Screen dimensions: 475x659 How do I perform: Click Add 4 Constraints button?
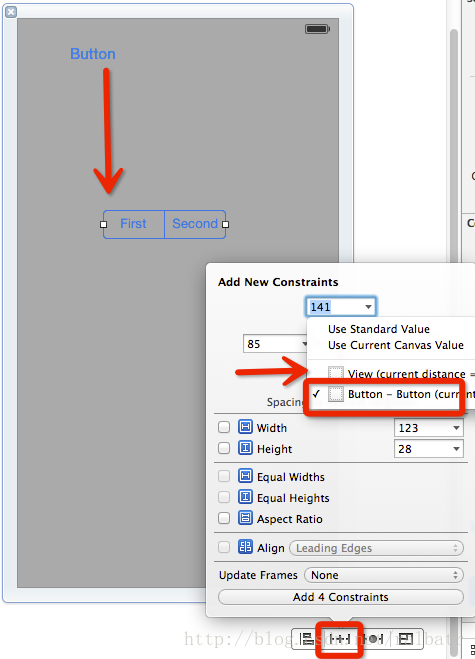[x=341, y=597]
